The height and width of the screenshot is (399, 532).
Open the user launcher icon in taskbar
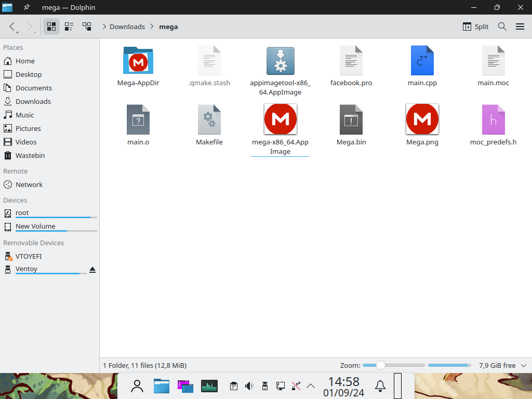(137, 386)
